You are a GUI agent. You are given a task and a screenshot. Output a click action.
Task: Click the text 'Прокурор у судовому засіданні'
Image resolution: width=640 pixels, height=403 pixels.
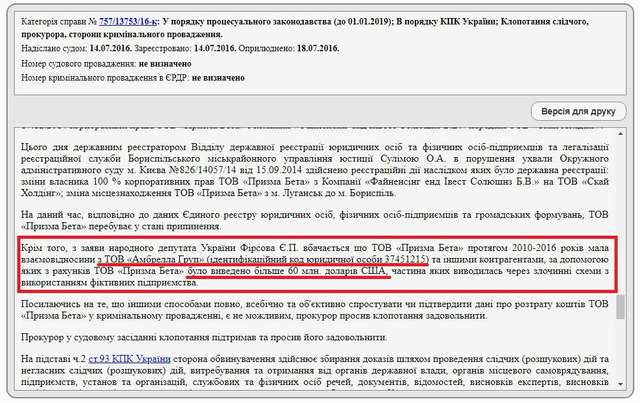89,338
